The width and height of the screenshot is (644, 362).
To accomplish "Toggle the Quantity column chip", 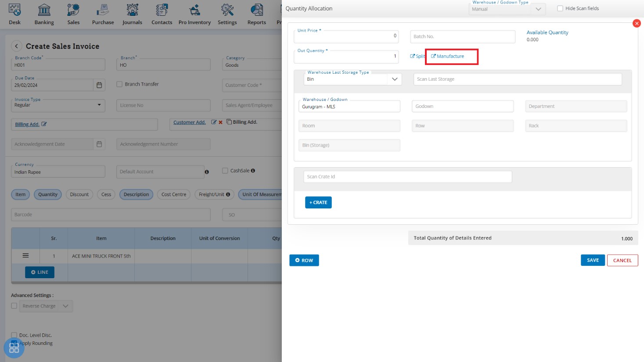I will pos(48,194).
